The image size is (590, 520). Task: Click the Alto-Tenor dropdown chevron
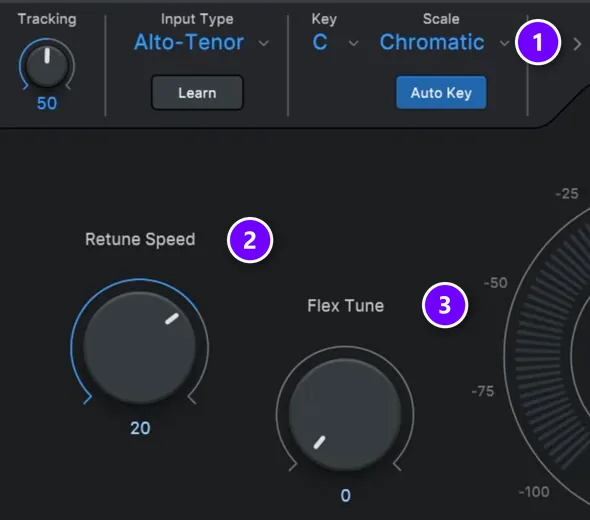(x=264, y=43)
